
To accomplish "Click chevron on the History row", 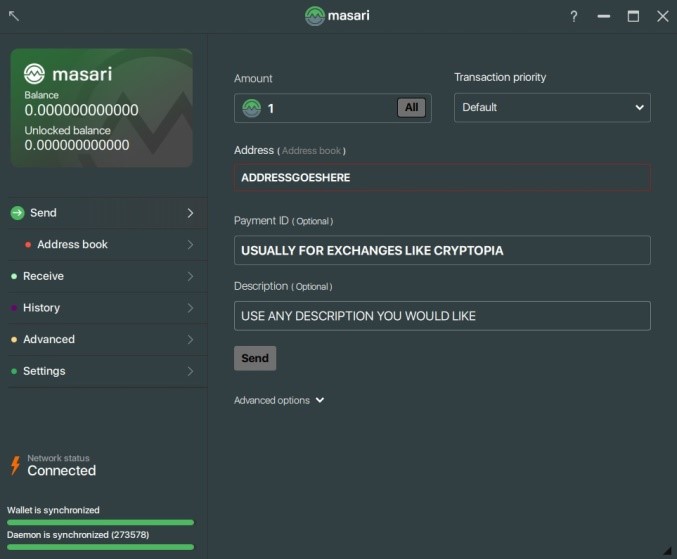I will [190, 308].
